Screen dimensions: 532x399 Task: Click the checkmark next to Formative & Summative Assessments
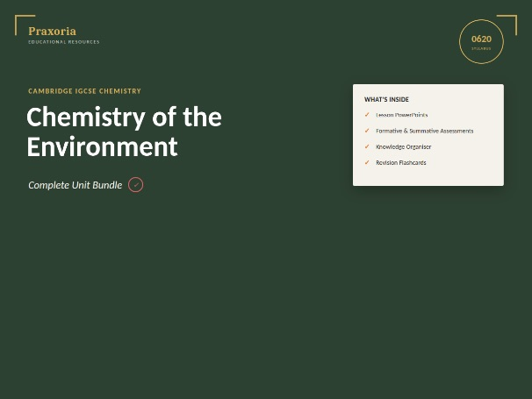pos(367,131)
